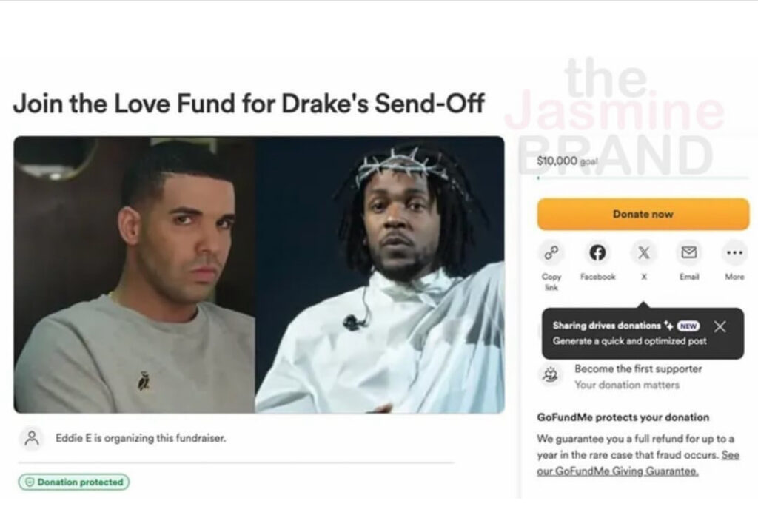Click the NEW badge in sharing tooltip
Viewport: 758px width, 532px height.
click(x=688, y=326)
